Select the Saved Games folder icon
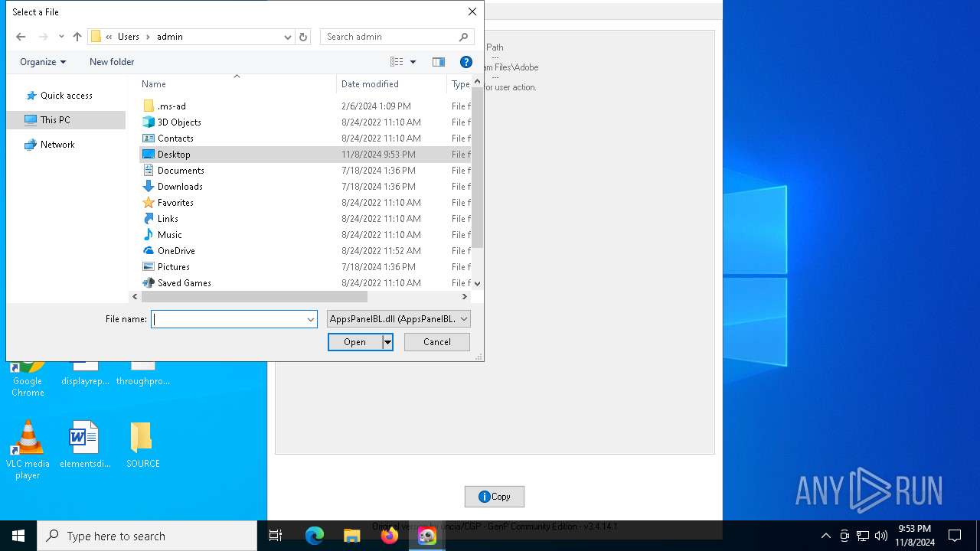 coord(149,283)
